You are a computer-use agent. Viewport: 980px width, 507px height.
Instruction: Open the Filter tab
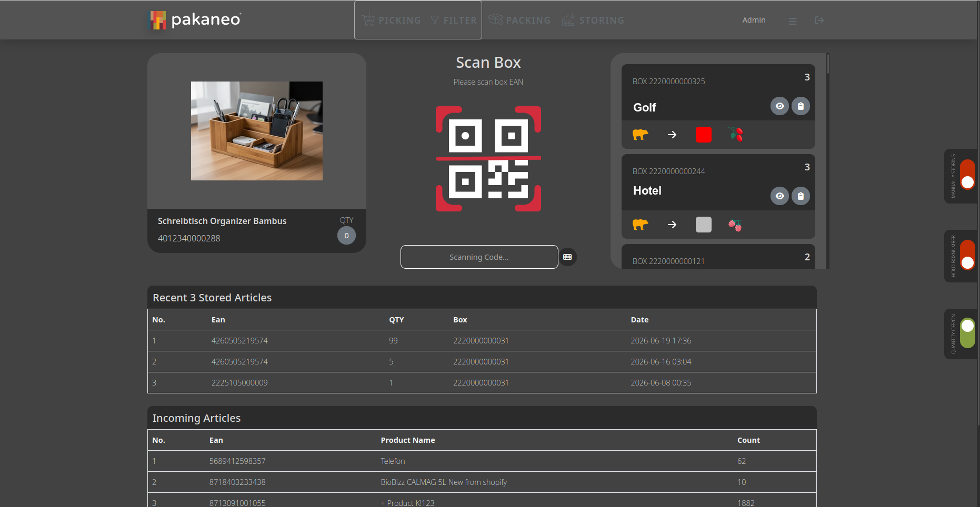tap(453, 21)
